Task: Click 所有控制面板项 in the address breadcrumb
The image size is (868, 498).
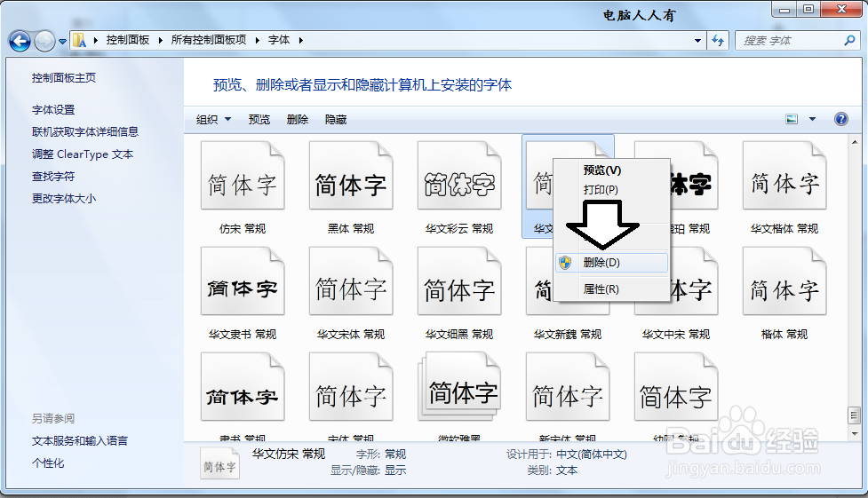Action: (x=209, y=40)
